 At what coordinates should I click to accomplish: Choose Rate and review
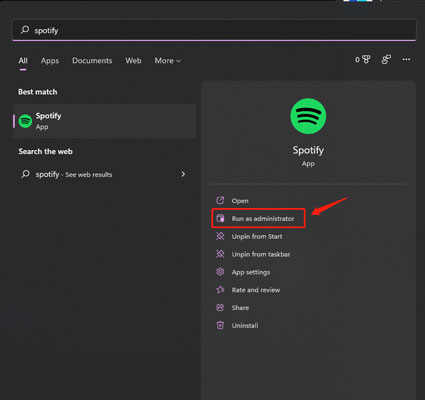[256, 290]
